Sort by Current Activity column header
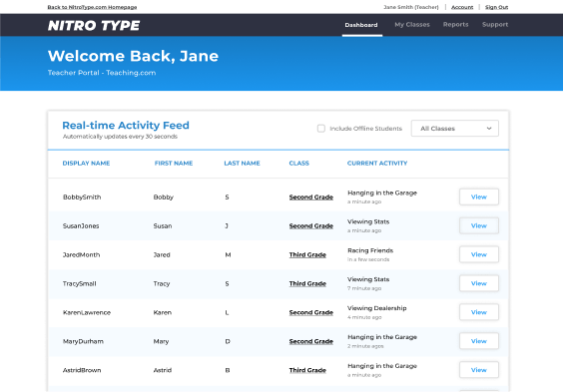This screenshot has width=563, height=392. pos(377,164)
